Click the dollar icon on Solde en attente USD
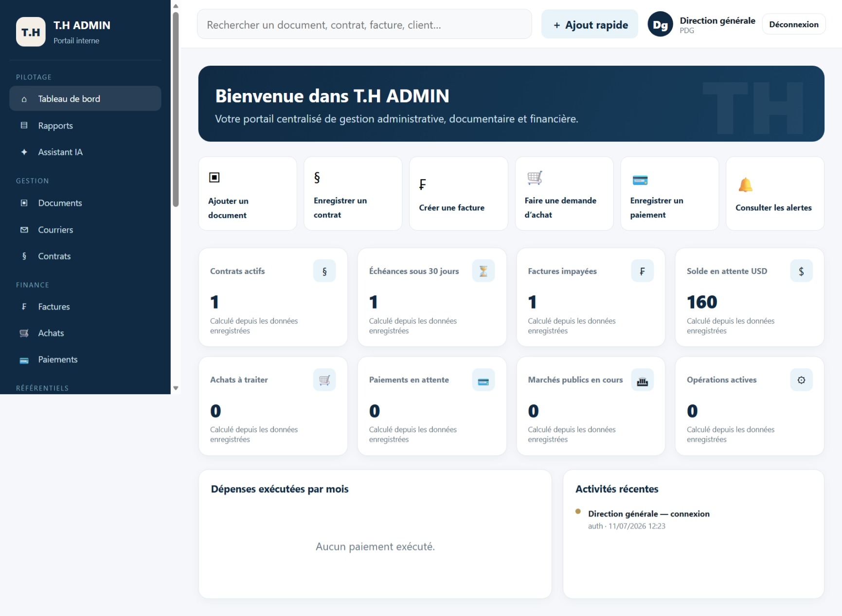The width and height of the screenshot is (842, 616). (x=801, y=271)
